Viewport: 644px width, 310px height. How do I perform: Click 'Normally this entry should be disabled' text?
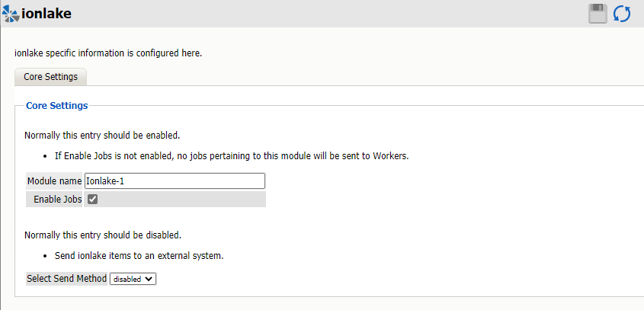click(x=102, y=235)
